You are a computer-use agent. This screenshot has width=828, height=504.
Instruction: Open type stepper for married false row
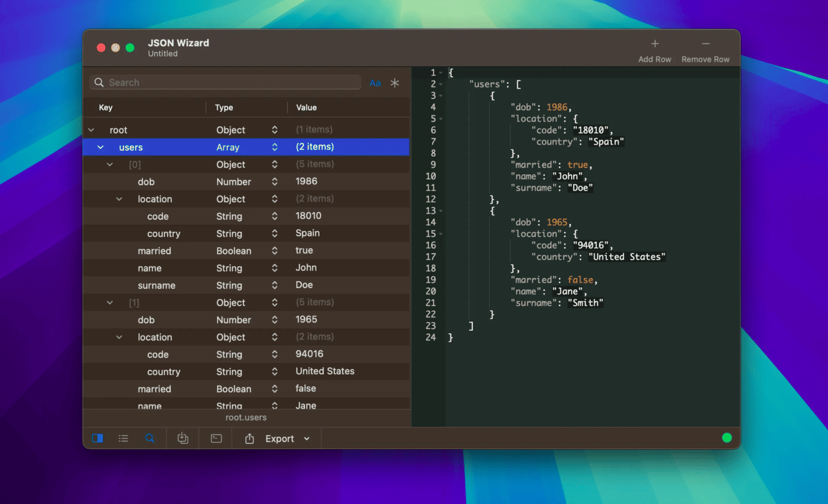(x=275, y=389)
